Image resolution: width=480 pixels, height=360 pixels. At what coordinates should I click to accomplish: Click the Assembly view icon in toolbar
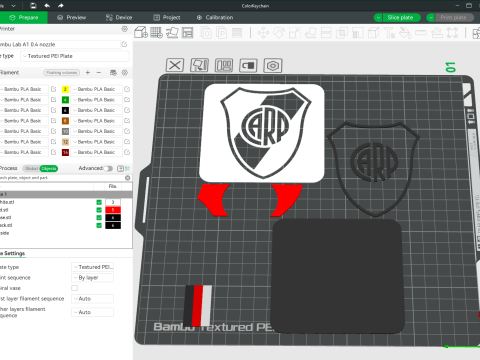tap(476, 33)
